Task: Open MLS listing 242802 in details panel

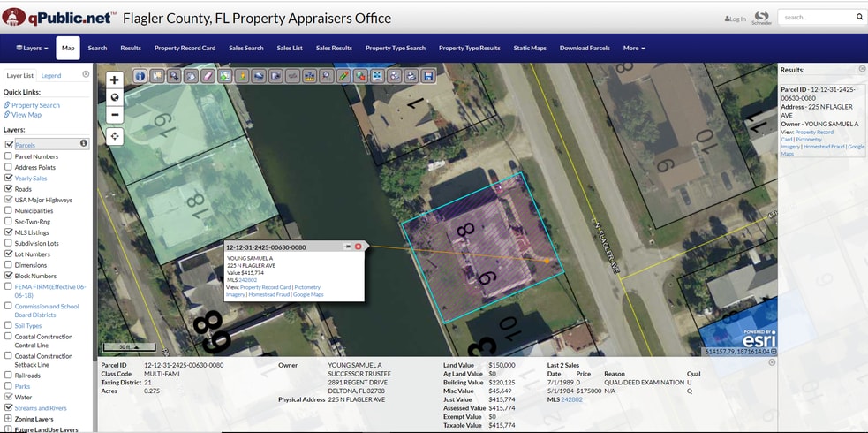Action: click(x=571, y=399)
